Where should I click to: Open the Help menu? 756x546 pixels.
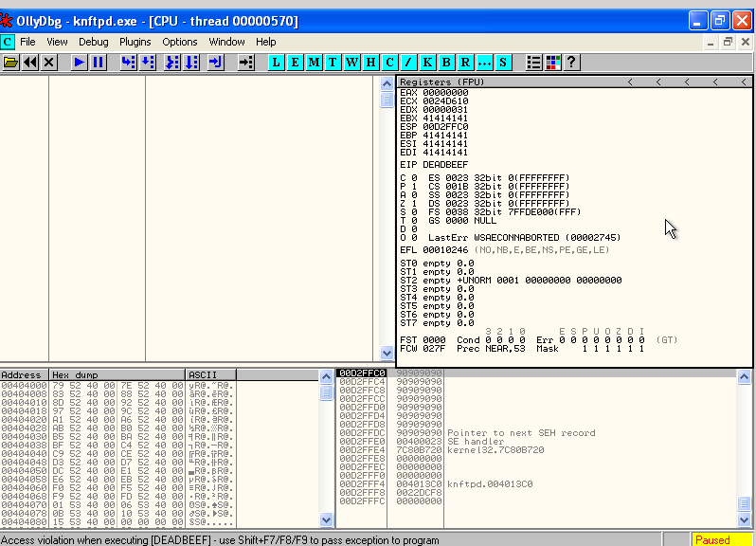(x=265, y=42)
